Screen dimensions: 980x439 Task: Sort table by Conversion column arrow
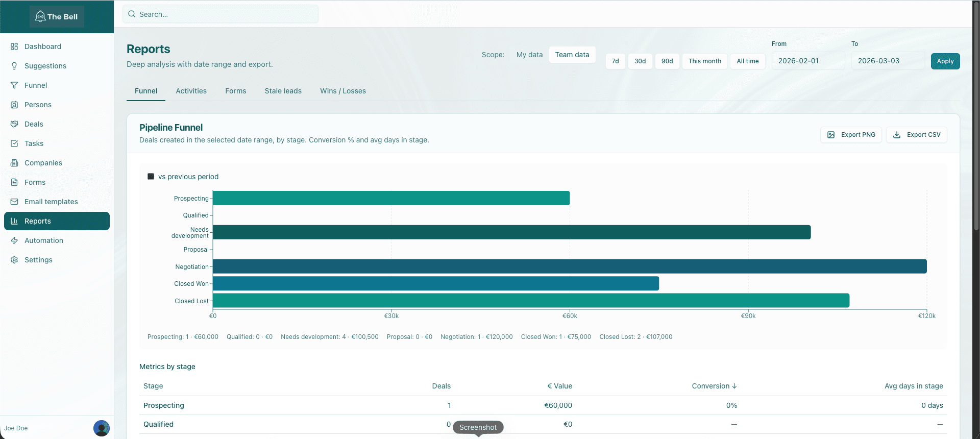coord(734,386)
